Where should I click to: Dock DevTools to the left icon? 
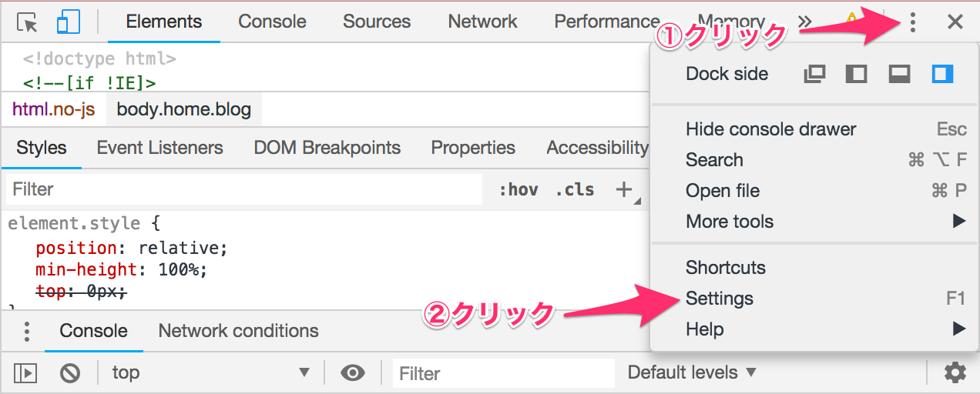(x=856, y=74)
